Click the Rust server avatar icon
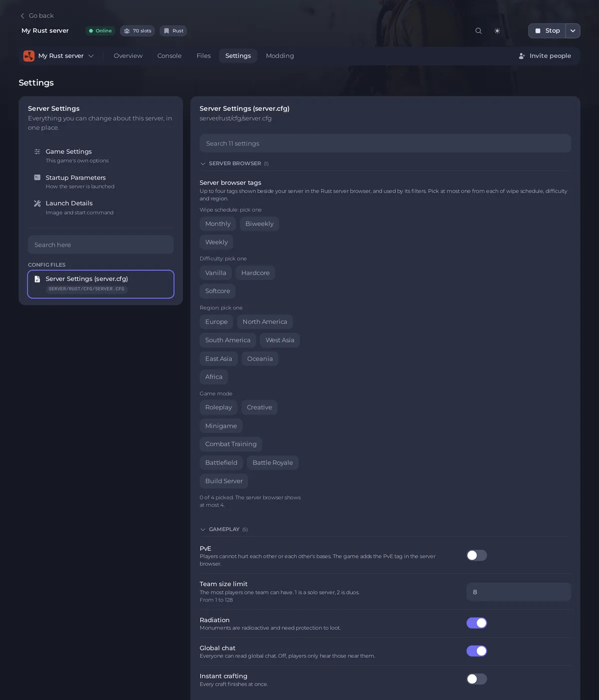Screen dimensions: 599x700 [29, 56]
